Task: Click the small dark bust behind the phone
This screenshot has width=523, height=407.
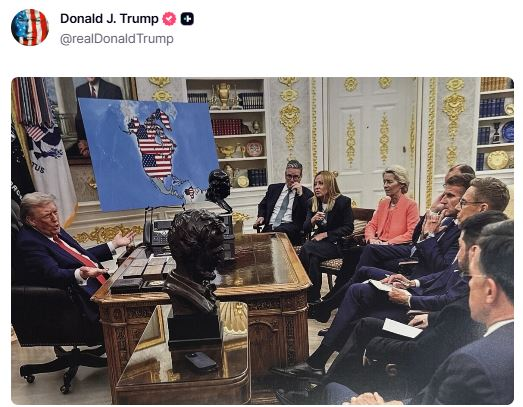Action: (x=218, y=190)
